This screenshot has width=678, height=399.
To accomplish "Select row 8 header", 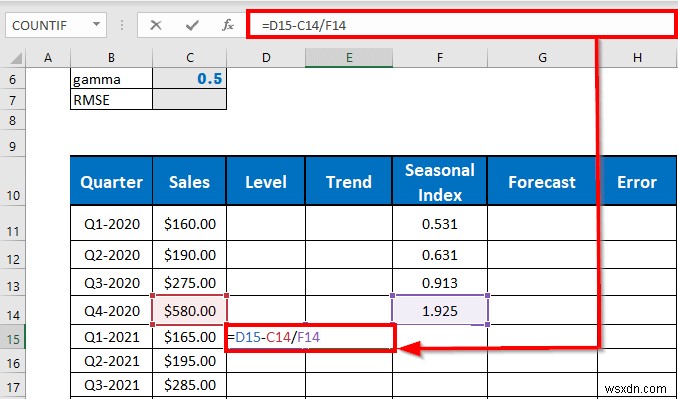I will 13,120.
